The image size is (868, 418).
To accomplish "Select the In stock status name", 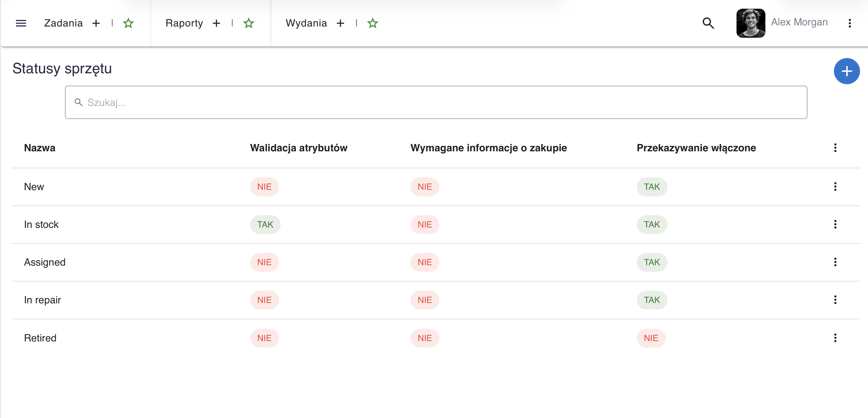I will point(41,225).
